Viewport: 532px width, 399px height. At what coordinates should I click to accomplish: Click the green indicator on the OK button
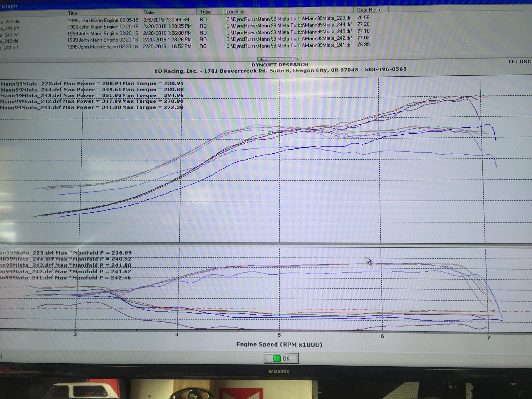pyautogui.click(x=276, y=359)
